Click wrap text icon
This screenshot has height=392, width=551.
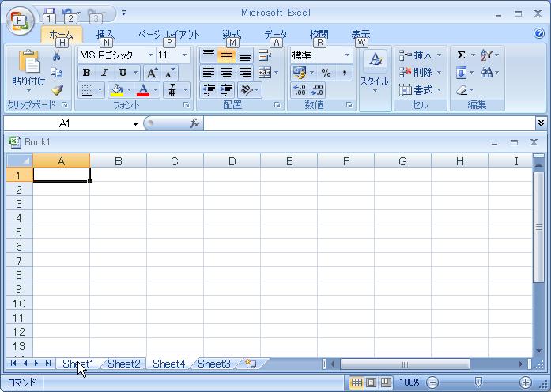pyautogui.click(x=264, y=55)
